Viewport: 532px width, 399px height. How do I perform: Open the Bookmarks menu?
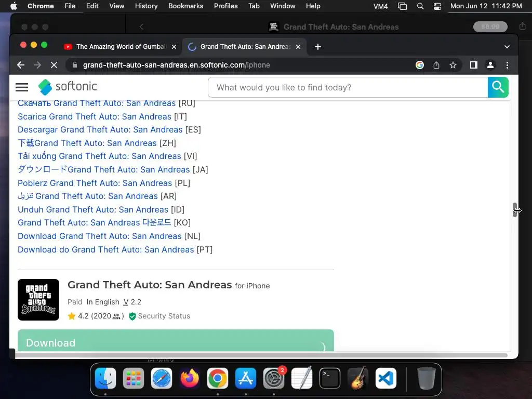(x=186, y=6)
